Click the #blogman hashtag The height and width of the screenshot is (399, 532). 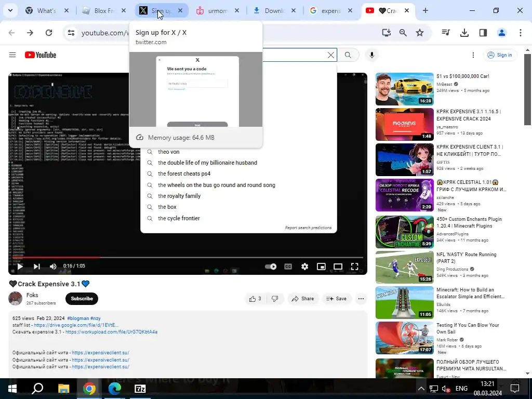click(x=78, y=318)
